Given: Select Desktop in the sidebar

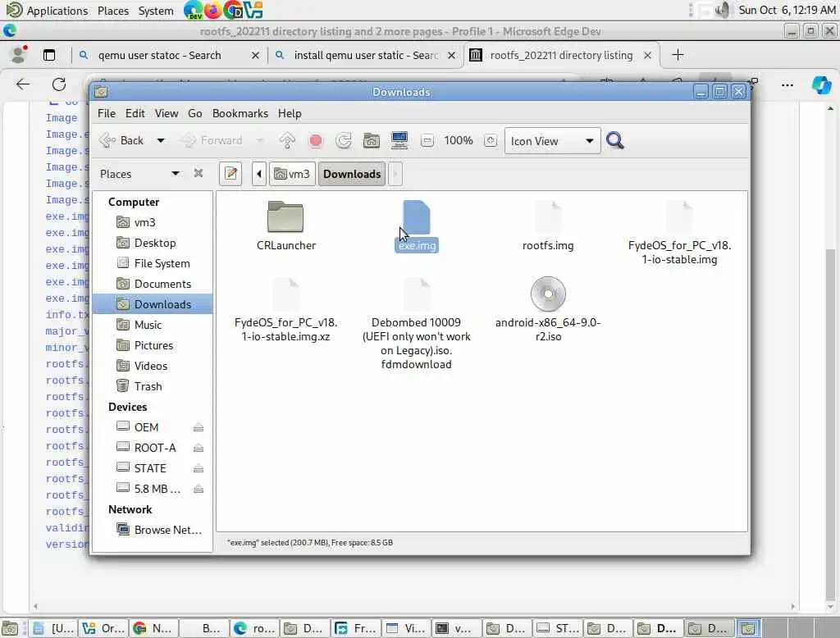Looking at the screenshot, I should (153, 243).
